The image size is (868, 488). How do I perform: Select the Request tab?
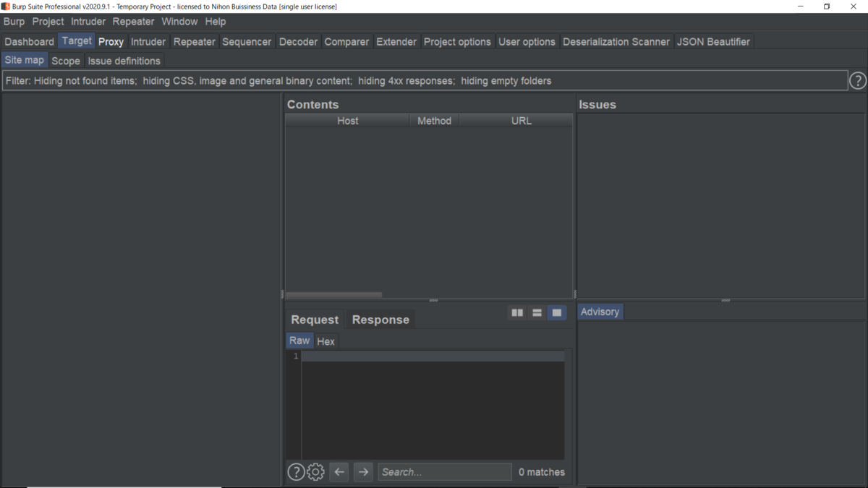(x=315, y=320)
